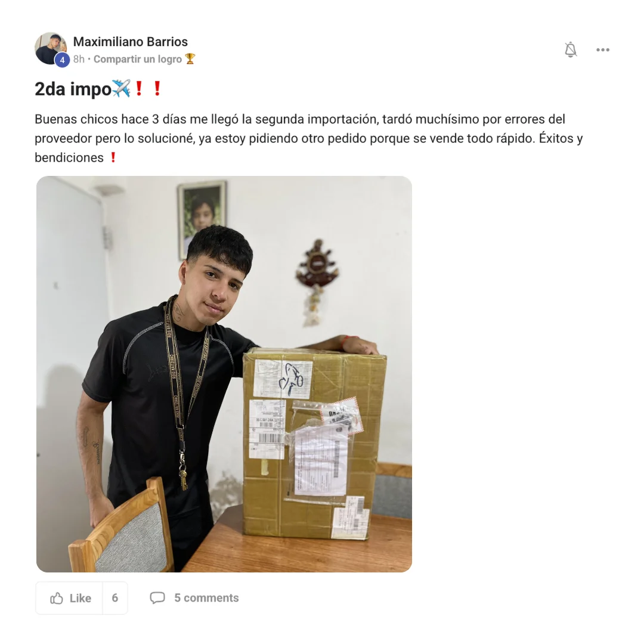This screenshot has width=644, height=644.
Task: Click the airplane emoji in the title
Action: point(122,88)
